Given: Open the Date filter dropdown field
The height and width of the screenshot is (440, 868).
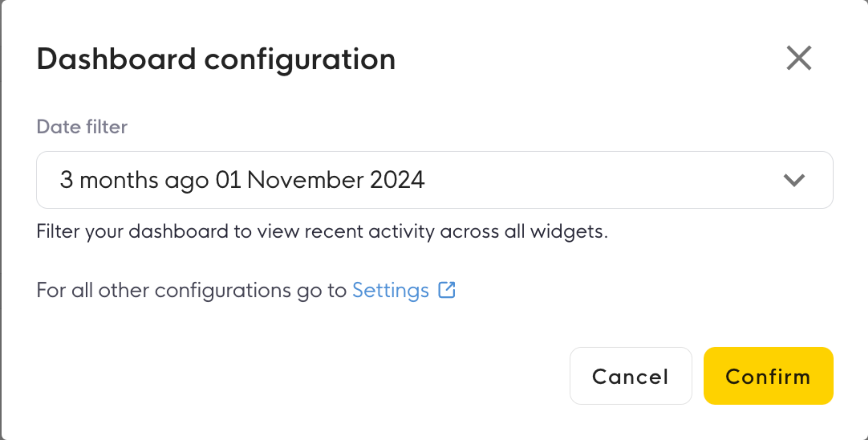Looking at the screenshot, I should tap(435, 180).
